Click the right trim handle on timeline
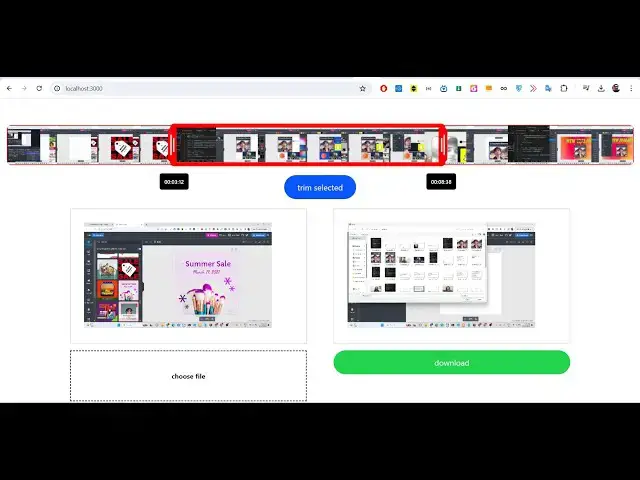Screen dimensions: 640x480 coord(442,145)
